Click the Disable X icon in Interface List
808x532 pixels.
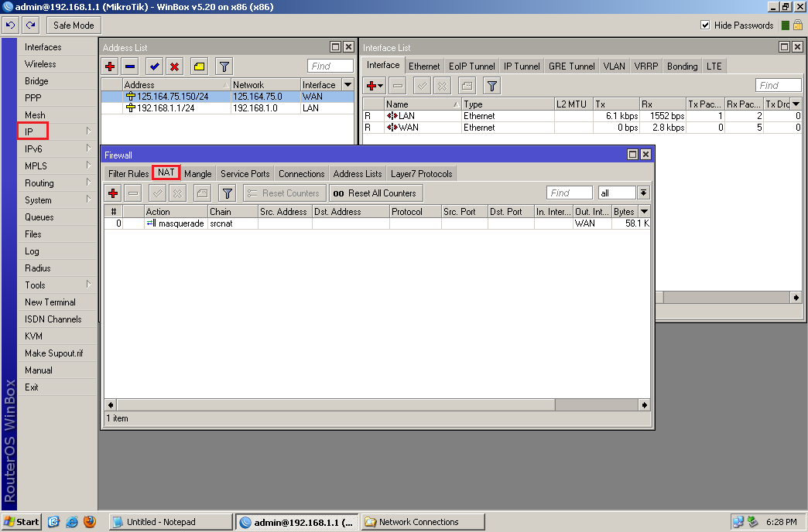pyautogui.click(x=442, y=86)
